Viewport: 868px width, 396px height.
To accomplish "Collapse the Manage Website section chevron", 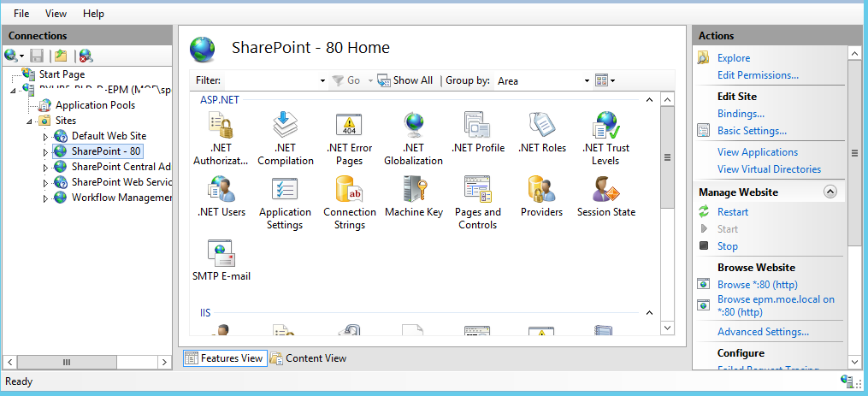I will pyautogui.click(x=830, y=192).
